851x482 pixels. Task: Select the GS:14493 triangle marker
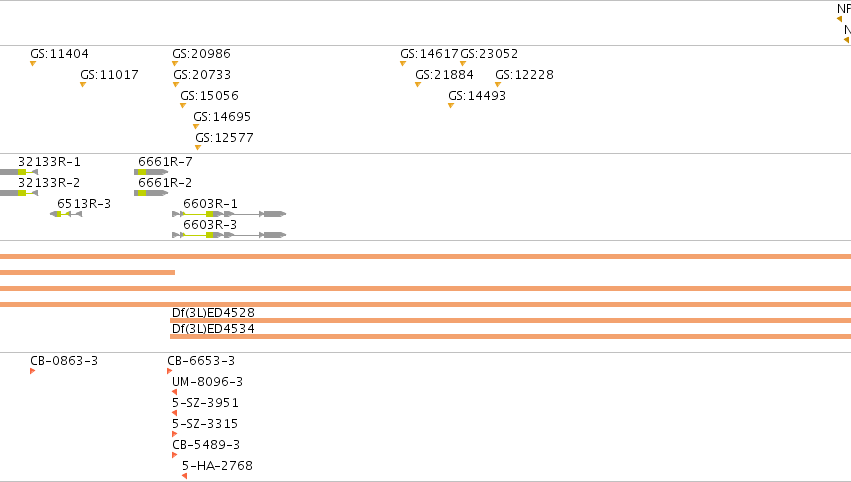point(451,106)
